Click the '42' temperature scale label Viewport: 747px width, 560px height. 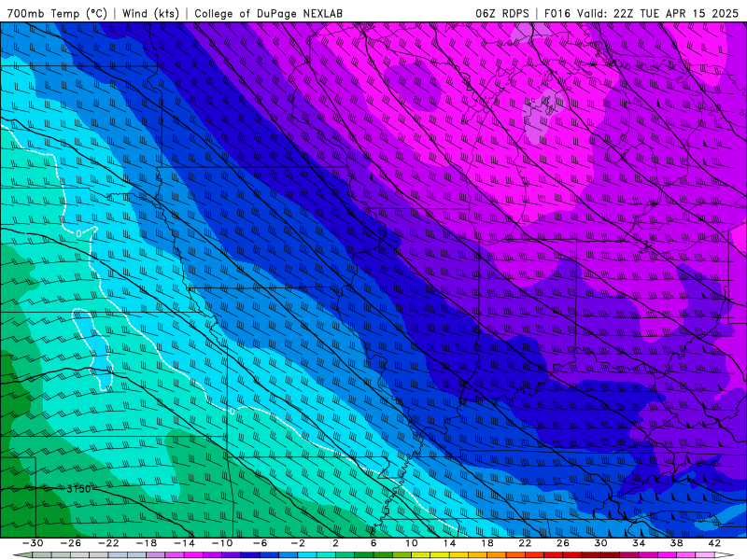click(x=713, y=543)
